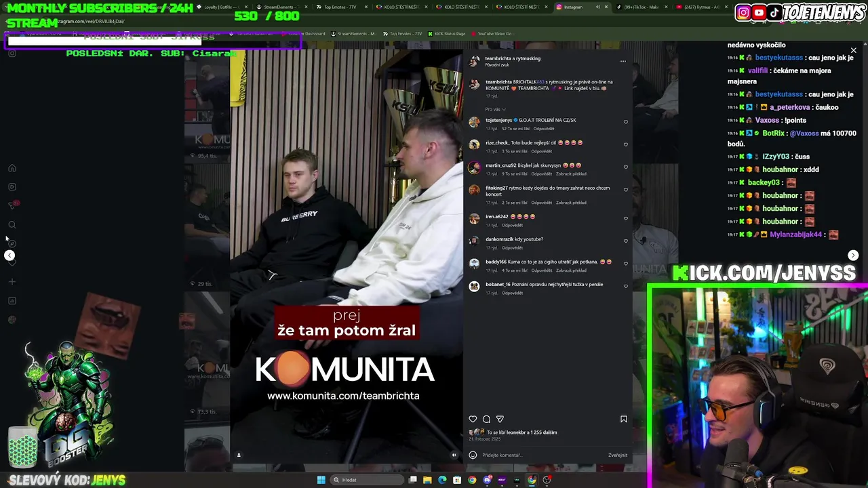This screenshot has width=868, height=488.
Task: Like dankomrazik's comment with its heart
Action: (x=625, y=241)
